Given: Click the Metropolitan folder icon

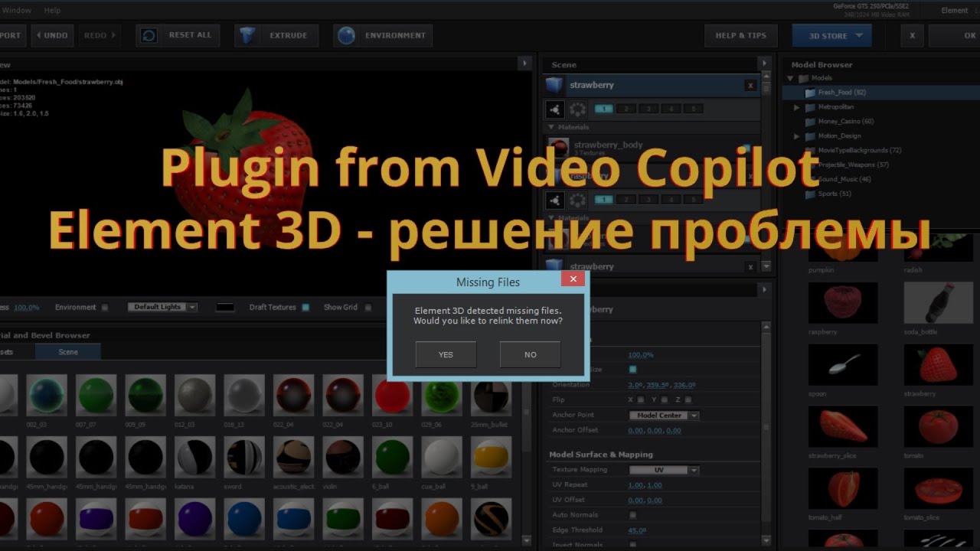Looking at the screenshot, I should click(811, 107).
